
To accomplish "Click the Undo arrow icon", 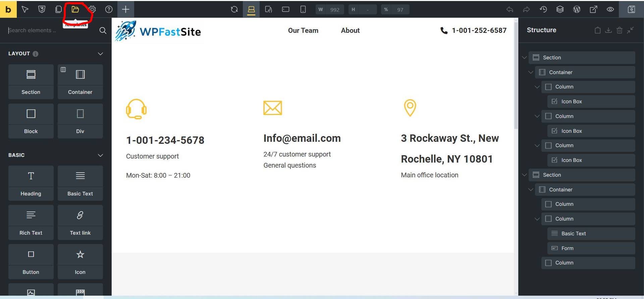I will pyautogui.click(x=510, y=9).
